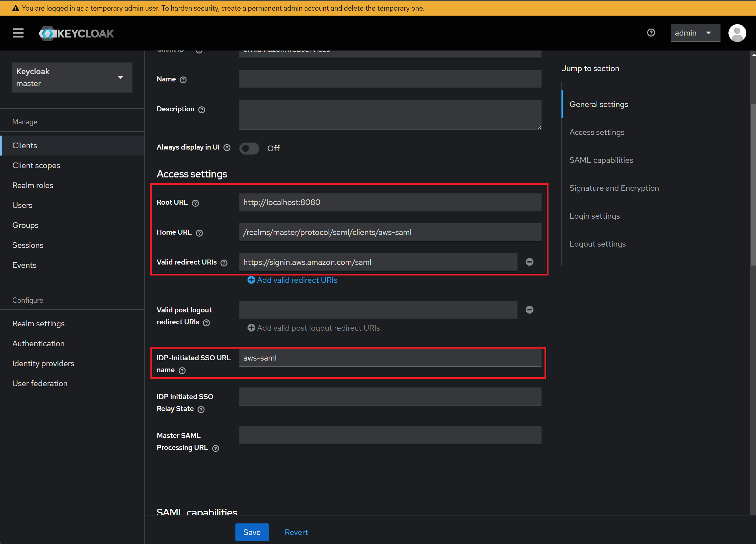This screenshot has height=544, width=756.
Task: Expand the Keycloak master realm selector
Action: (x=72, y=77)
